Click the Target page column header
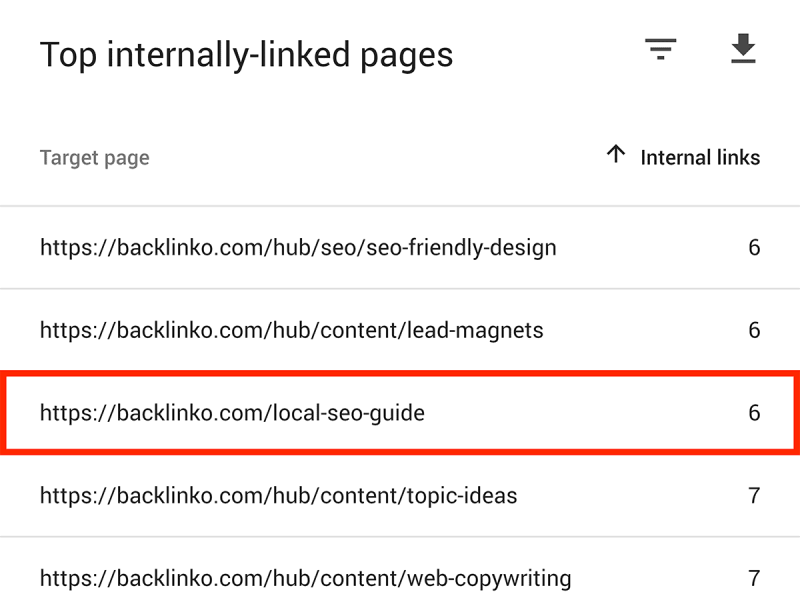The image size is (800, 616). point(94,158)
